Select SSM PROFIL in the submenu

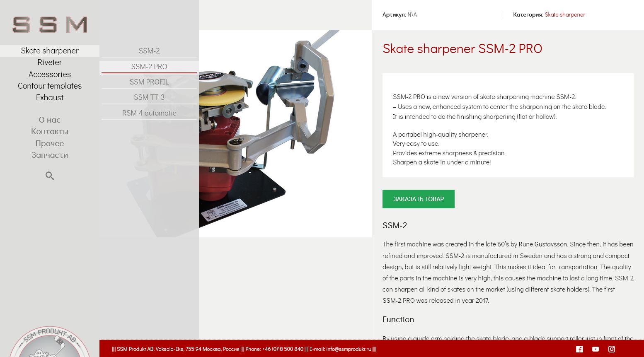point(149,82)
